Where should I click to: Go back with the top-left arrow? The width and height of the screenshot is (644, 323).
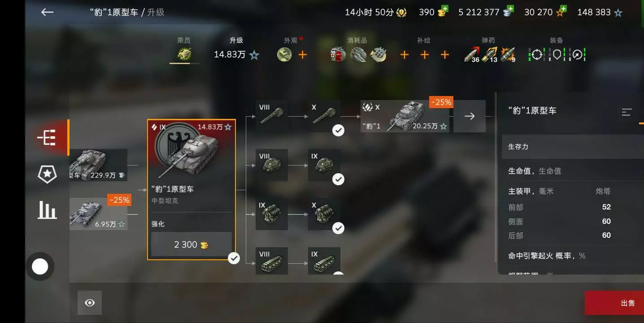click(47, 12)
